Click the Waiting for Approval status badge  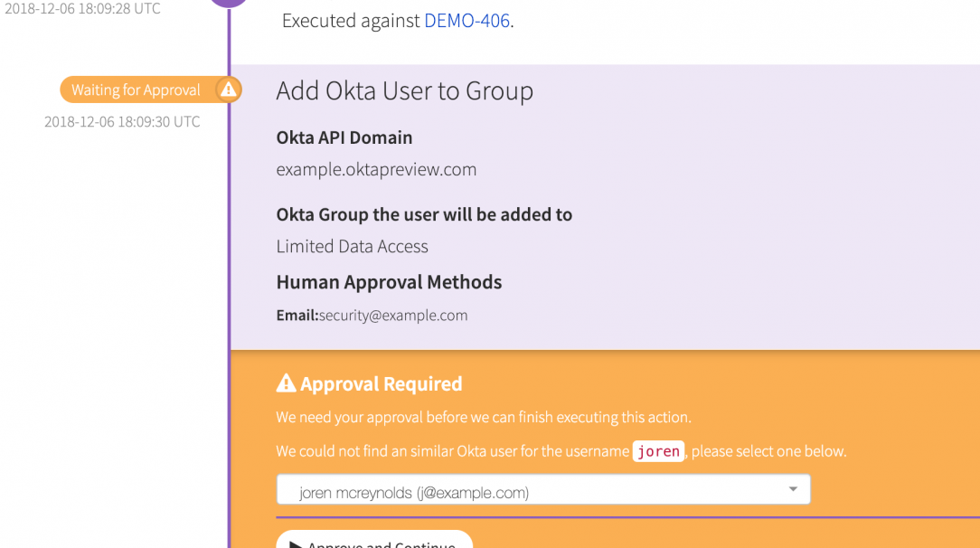coord(137,90)
